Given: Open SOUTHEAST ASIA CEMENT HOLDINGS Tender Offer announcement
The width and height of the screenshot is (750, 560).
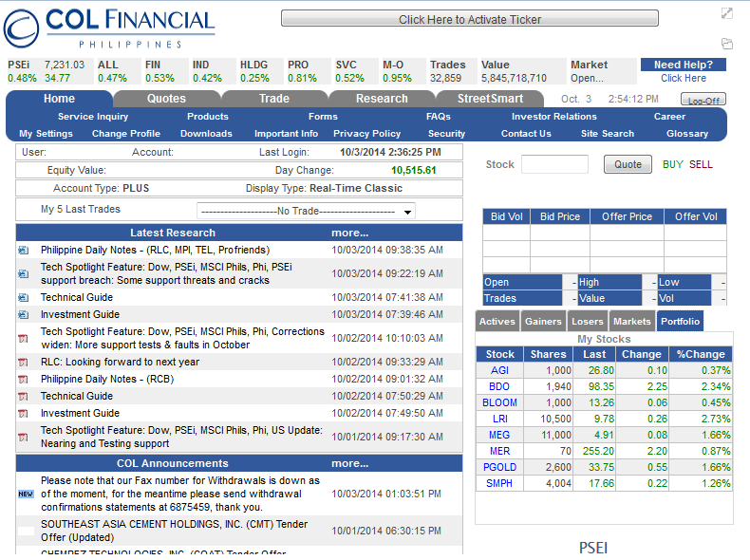Looking at the screenshot, I should coord(174,531).
